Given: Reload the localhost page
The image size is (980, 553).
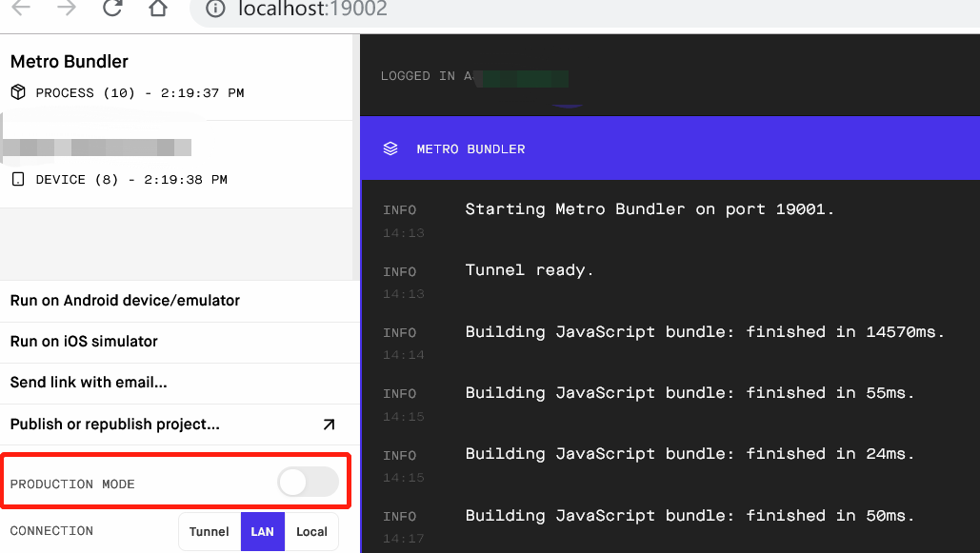Looking at the screenshot, I should click(x=112, y=8).
